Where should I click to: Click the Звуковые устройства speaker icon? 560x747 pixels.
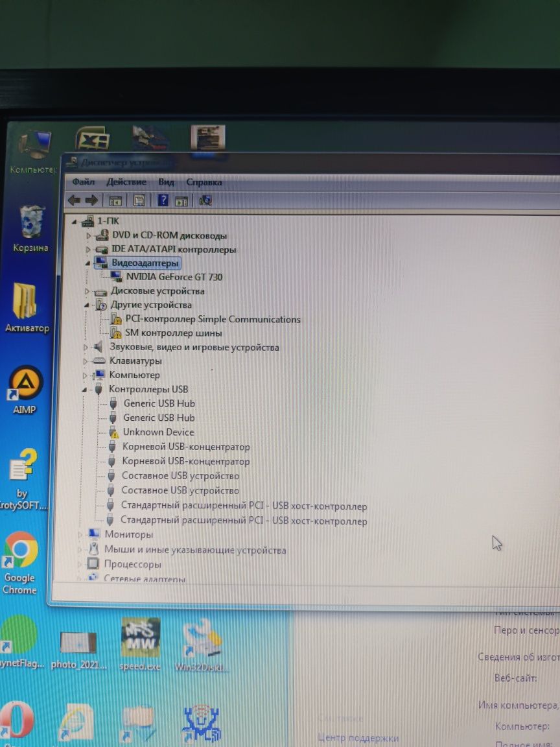tap(98, 346)
